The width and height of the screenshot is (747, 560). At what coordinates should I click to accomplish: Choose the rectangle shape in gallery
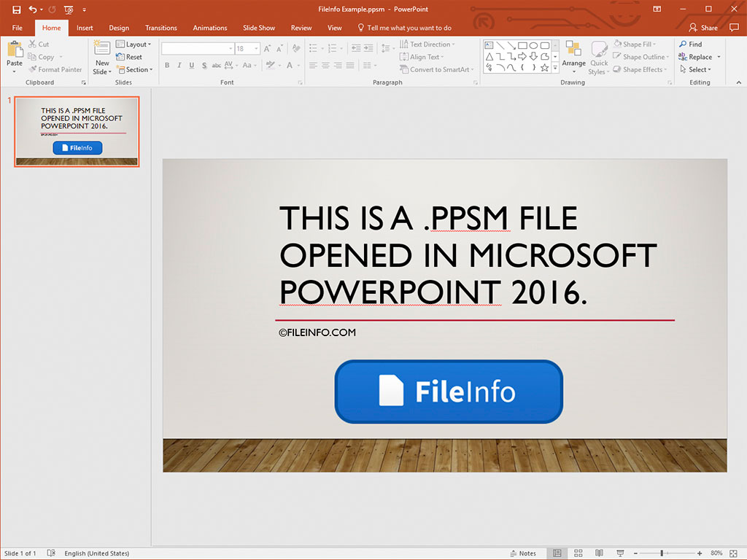click(522, 45)
